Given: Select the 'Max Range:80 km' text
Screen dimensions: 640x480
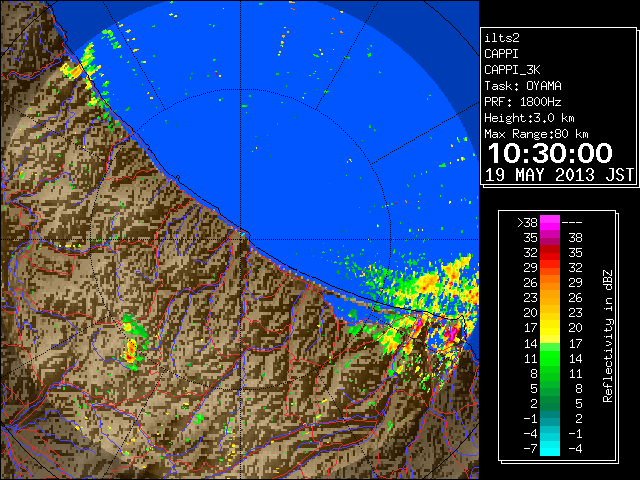Looking at the screenshot, I should (536, 134).
